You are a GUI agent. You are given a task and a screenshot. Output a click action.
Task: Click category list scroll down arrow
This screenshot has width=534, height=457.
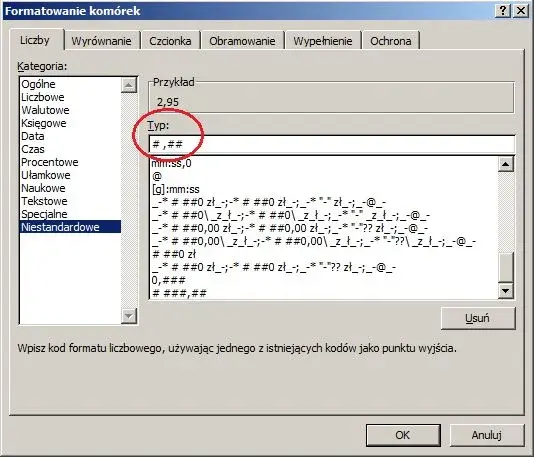click(129, 316)
